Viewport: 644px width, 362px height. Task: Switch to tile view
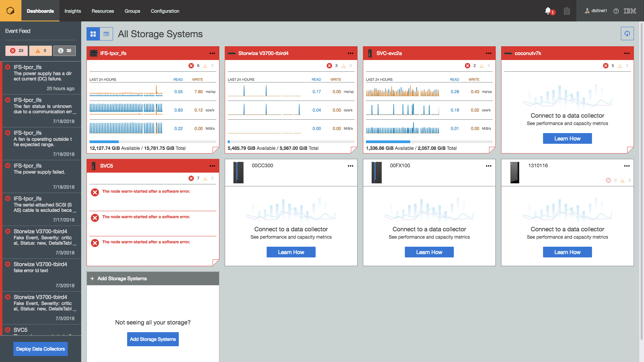[x=93, y=34]
